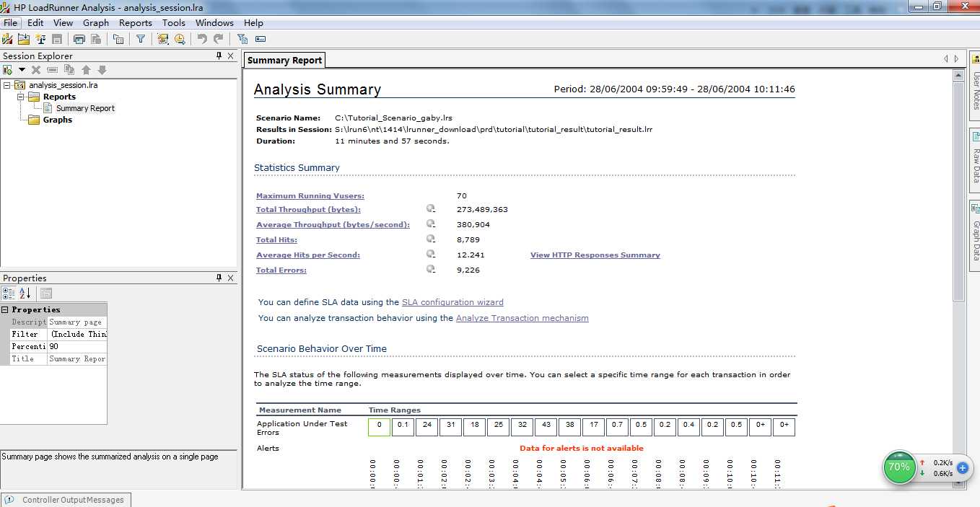The image size is (980, 507).
Task: Click the Percentile value field showing 90
Action: click(76, 346)
